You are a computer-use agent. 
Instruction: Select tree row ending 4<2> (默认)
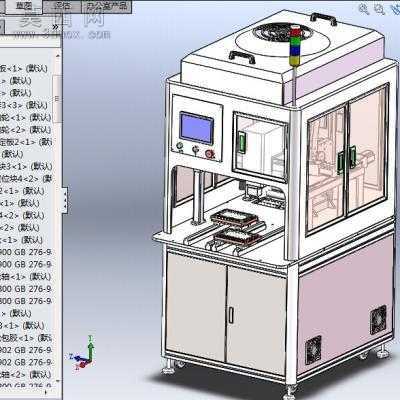pyautogui.click(x=22, y=215)
